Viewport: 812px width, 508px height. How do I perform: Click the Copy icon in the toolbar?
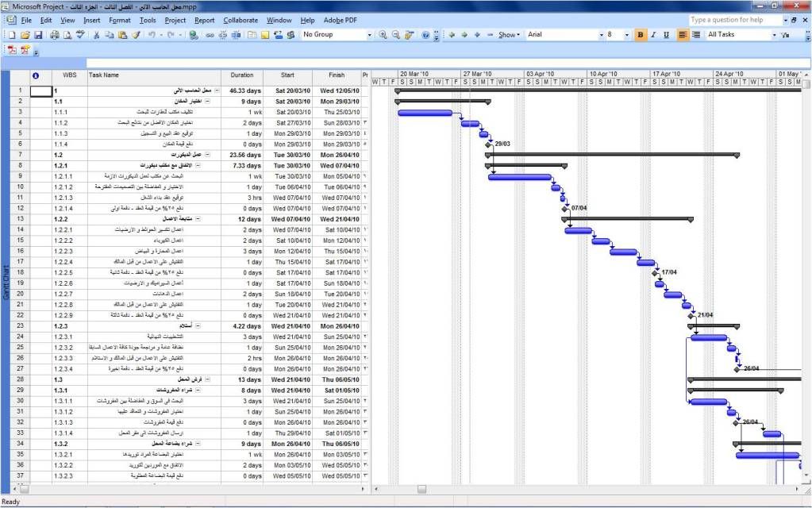pos(110,35)
